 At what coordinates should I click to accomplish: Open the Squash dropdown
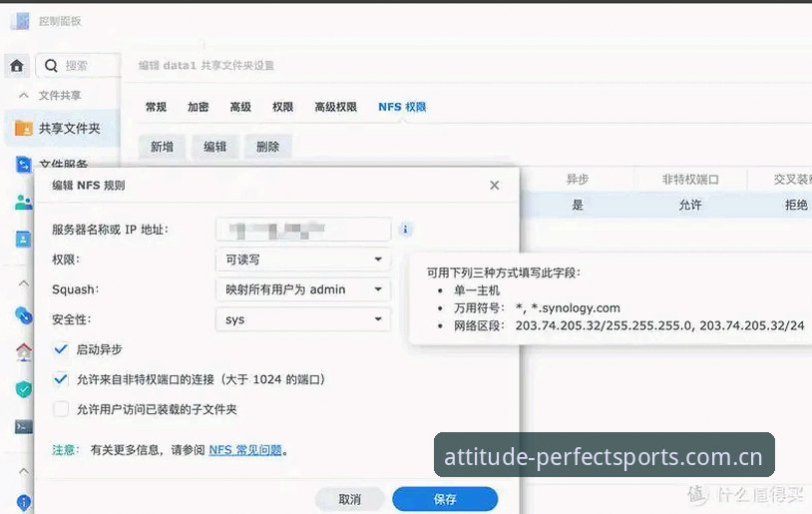pyautogui.click(x=303, y=289)
